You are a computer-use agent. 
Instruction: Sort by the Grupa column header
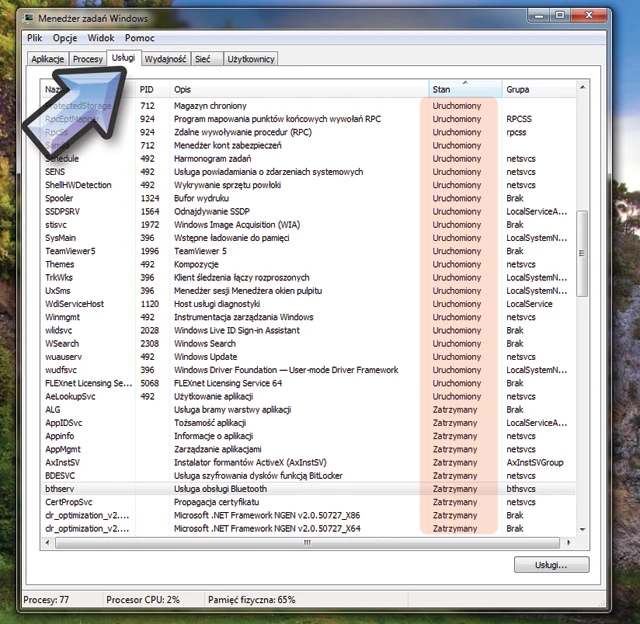tap(539, 89)
